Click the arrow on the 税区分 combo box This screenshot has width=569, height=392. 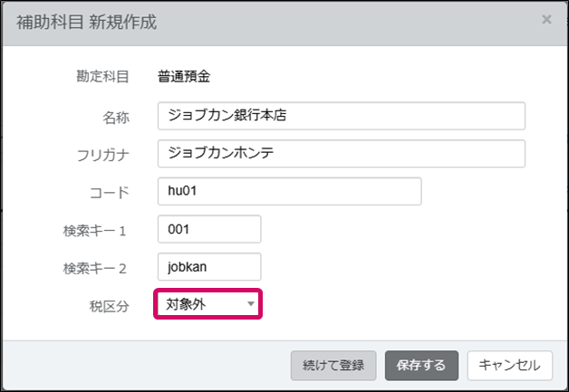point(250,304)
